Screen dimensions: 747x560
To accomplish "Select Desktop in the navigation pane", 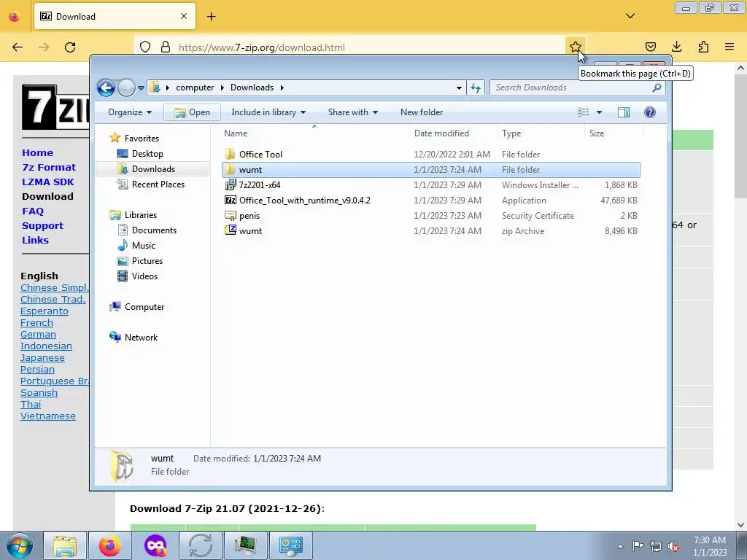I will pyautogui.click(x=140, y=154).
